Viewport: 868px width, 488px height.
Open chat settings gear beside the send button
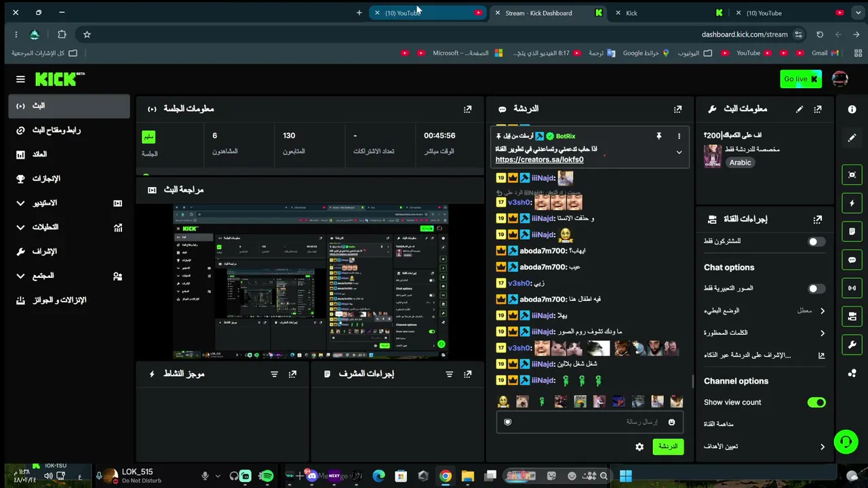(639, 447)
